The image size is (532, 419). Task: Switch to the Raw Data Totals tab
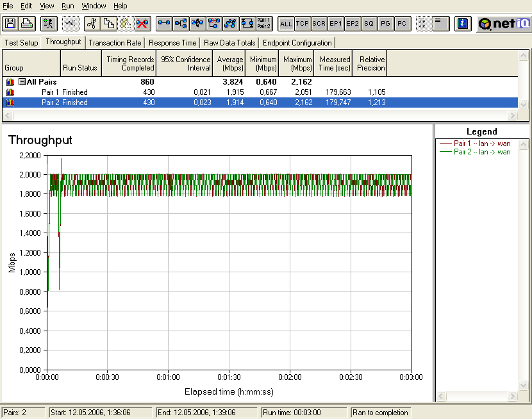click(229, 43)
